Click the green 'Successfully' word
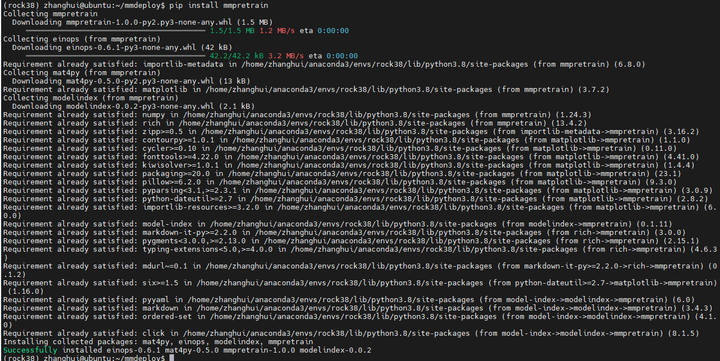720x361 pixels. (x=30, y=350)
